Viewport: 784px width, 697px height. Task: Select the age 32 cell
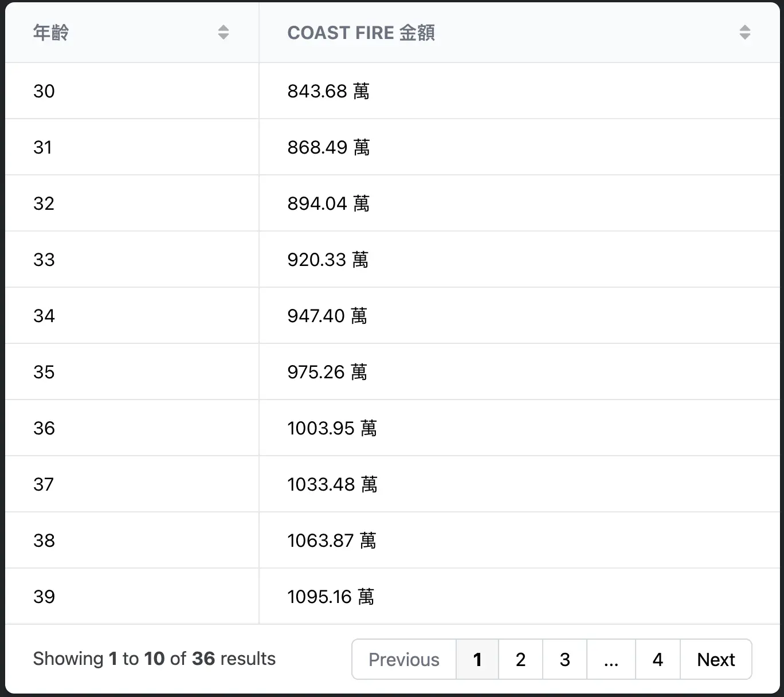pyautogui.click(x=44, y=203)
